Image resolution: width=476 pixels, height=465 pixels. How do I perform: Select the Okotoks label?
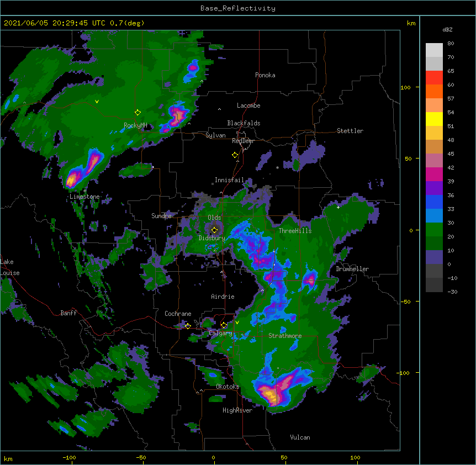[228, 387]
